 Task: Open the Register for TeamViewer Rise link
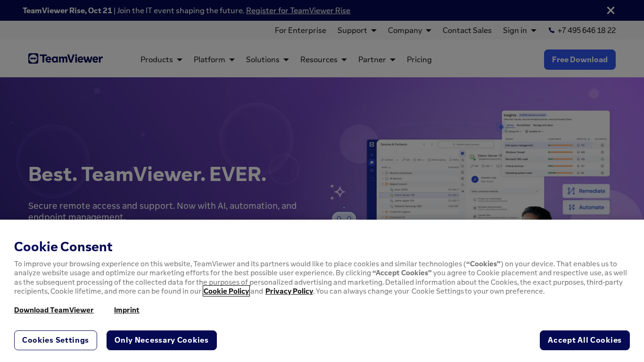298,10
